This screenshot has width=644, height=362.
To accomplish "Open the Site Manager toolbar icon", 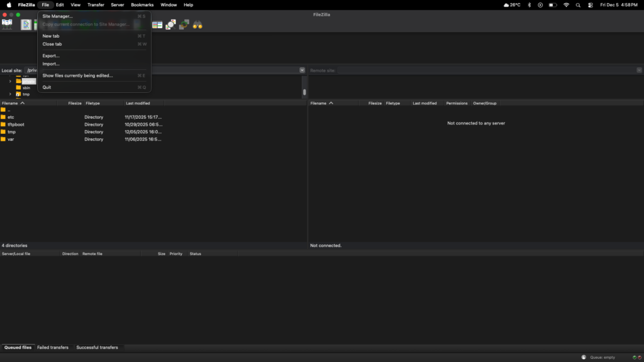I will pyautogui.click(x=8, y=25).
